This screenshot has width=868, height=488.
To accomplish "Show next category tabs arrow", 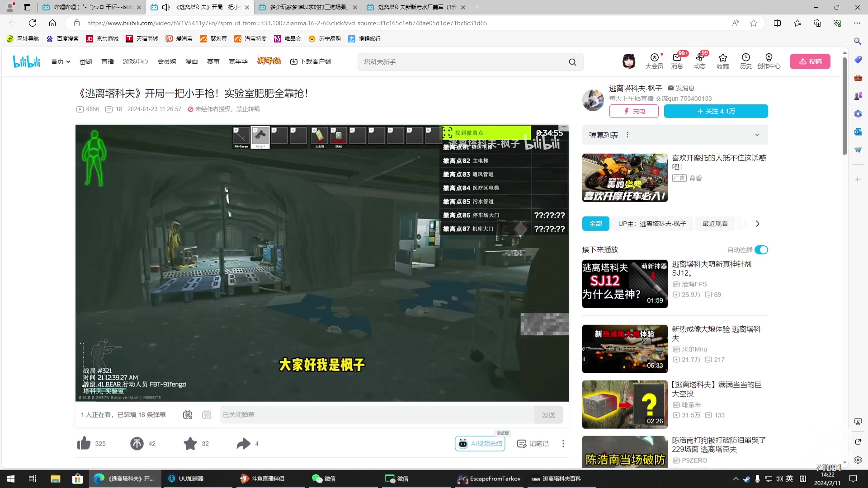I will pos(758,224).
